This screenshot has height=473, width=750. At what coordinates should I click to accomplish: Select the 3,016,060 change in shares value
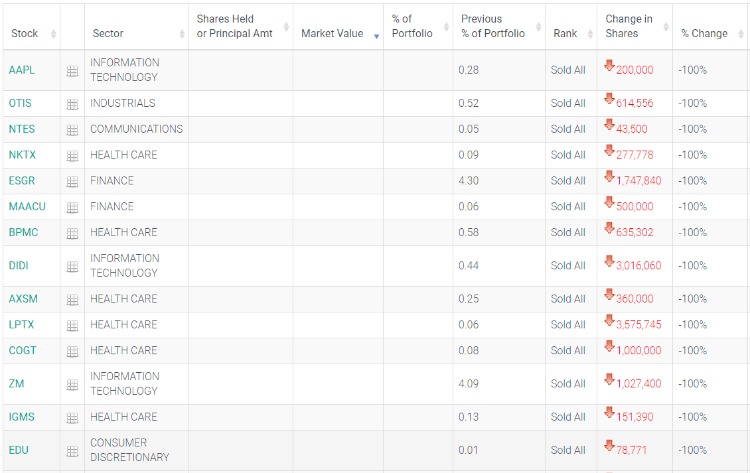(639, 265)
